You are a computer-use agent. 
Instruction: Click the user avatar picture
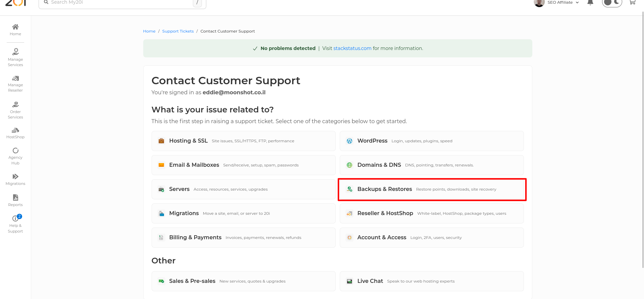pyautogui.click(x=539, y=3)
